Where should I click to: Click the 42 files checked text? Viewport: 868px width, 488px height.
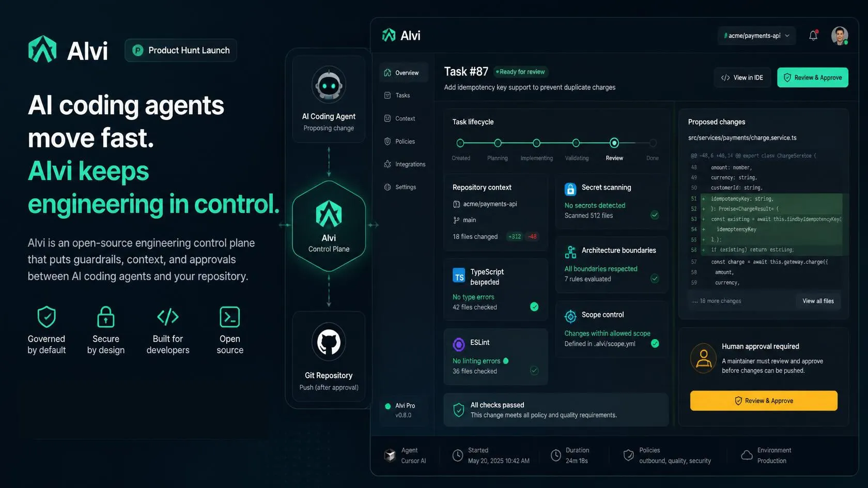click(x=475, y=308)
